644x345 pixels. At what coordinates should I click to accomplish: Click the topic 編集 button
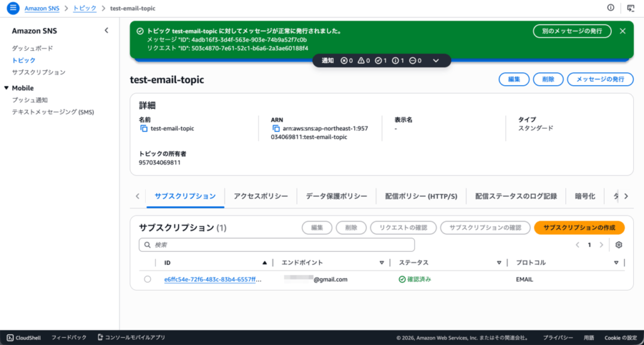click(514, 79)
